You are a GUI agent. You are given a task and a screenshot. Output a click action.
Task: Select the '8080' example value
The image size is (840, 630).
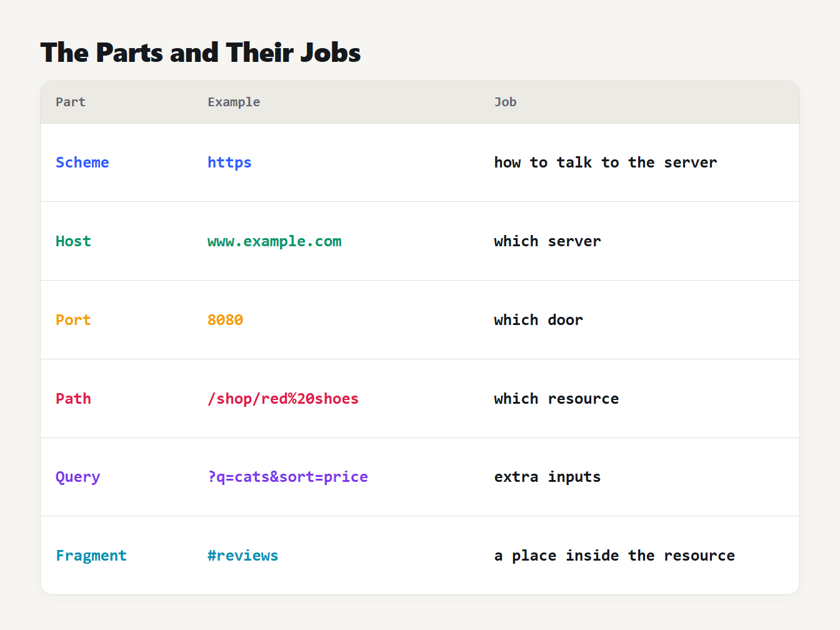tap(225, 320)
